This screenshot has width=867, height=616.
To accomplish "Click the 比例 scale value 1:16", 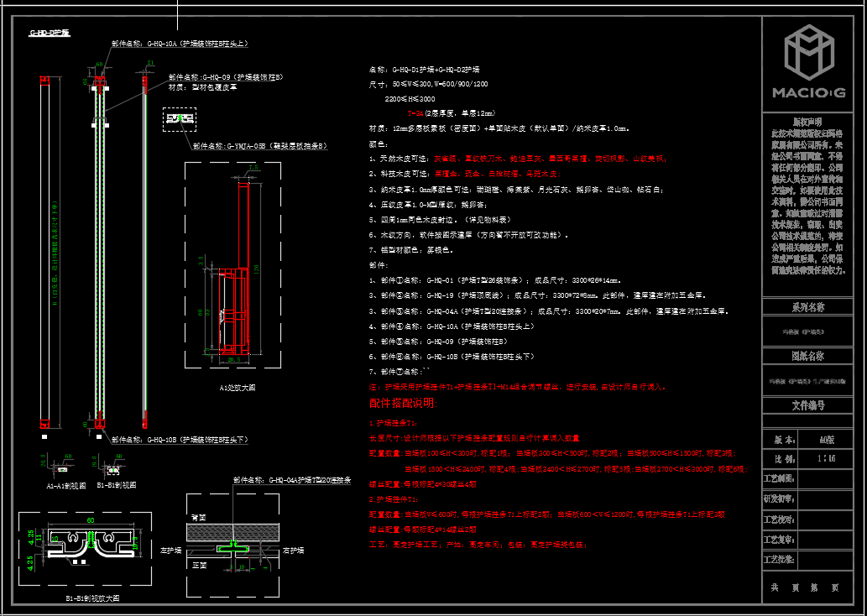I will click(x=826, y=459).
